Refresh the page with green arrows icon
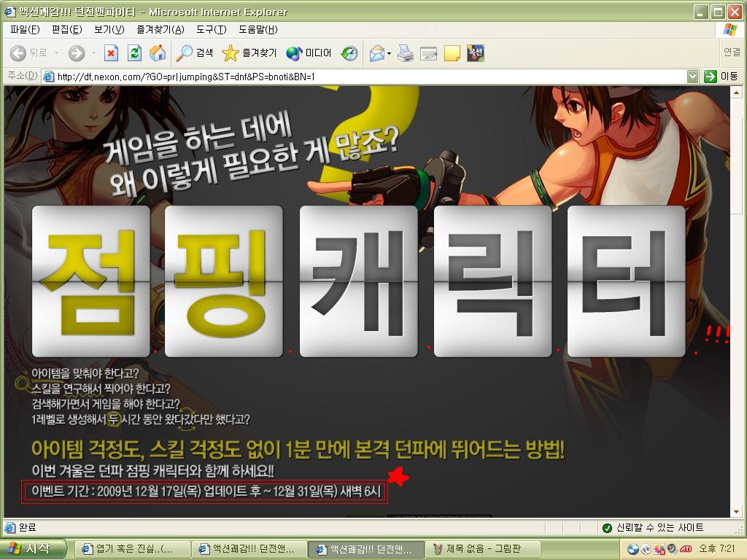 pyautogui.click(x=135, y=52)
